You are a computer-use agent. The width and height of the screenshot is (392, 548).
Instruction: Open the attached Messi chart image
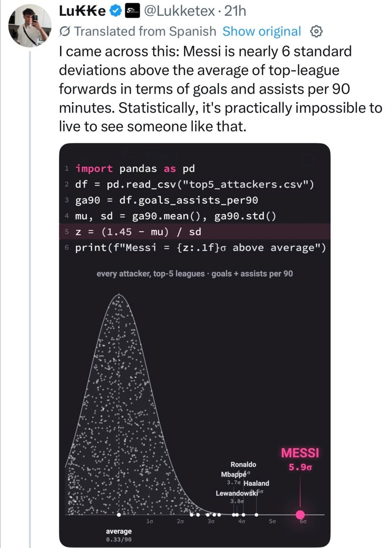[x=195, y=345]
